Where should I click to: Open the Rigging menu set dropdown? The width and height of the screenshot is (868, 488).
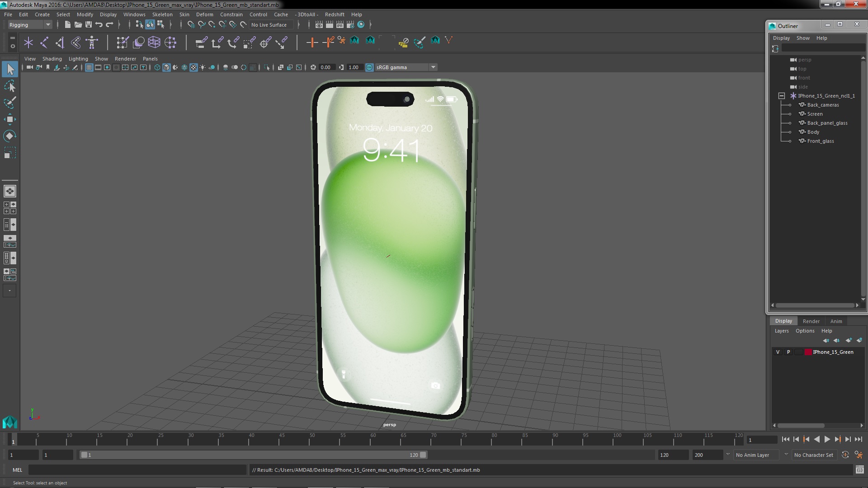[30, 25]
